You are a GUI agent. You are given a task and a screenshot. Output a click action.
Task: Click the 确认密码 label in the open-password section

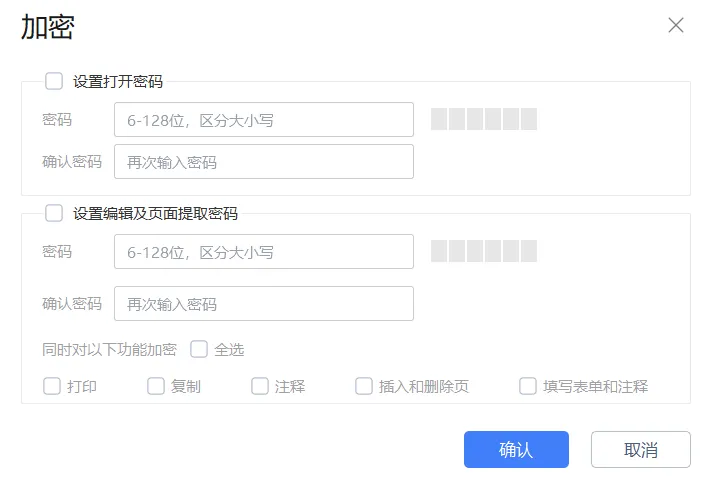point(72,162)
